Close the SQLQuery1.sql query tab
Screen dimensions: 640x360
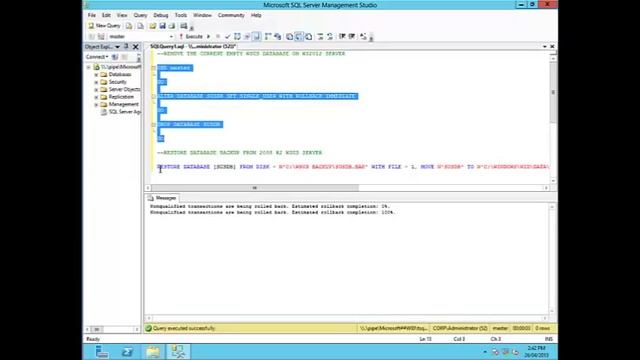552,47
